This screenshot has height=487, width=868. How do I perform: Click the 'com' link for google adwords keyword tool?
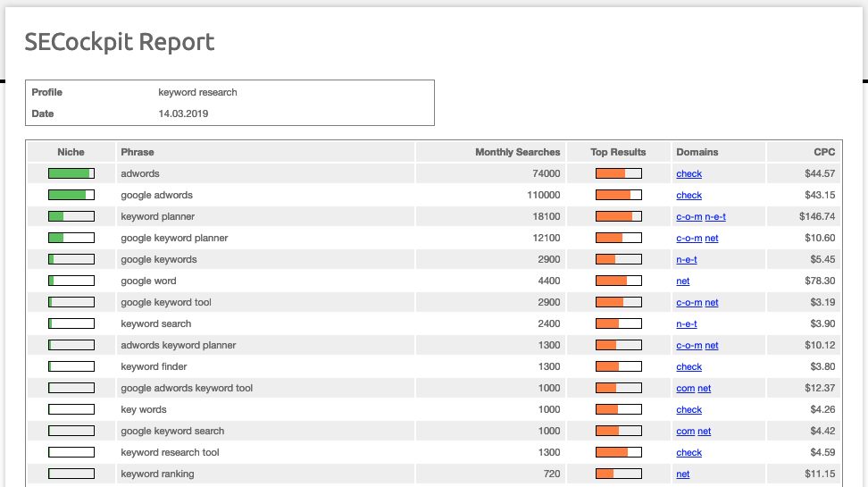685,389
